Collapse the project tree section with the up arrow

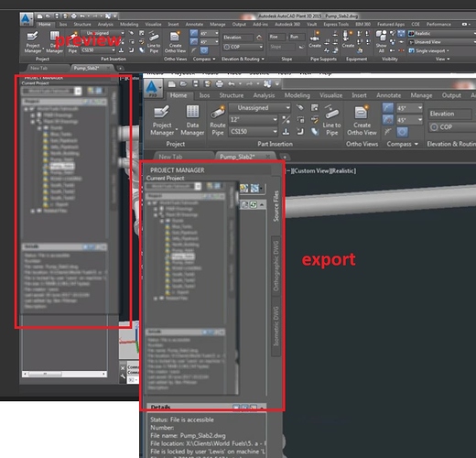point(262,204)
